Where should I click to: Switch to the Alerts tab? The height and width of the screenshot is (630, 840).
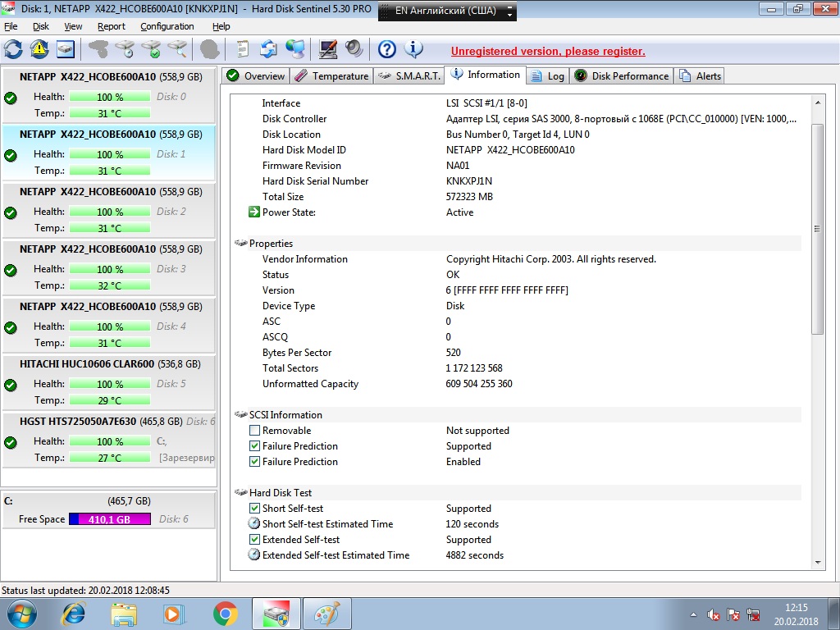700,76
